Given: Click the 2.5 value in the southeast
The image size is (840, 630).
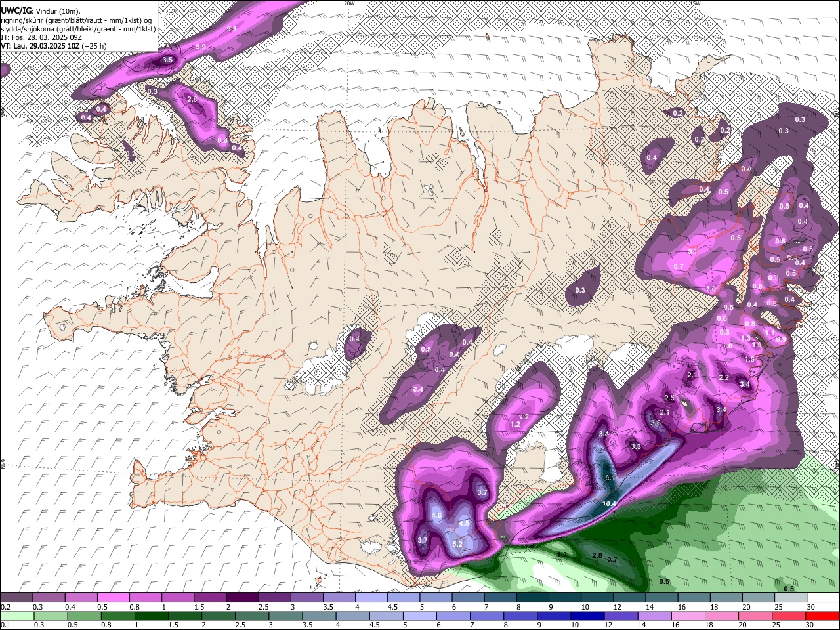Looking at the screenshot, I should click(x=669, y=398).
